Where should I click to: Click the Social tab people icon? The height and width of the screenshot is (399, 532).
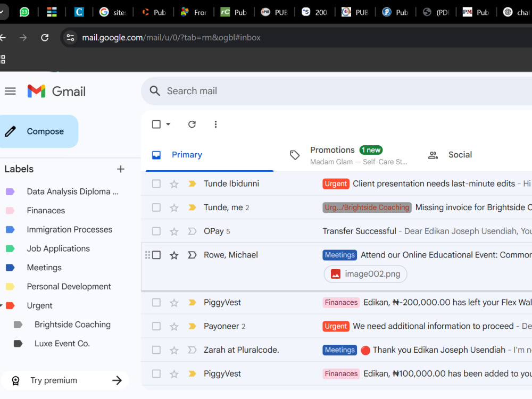433,155
